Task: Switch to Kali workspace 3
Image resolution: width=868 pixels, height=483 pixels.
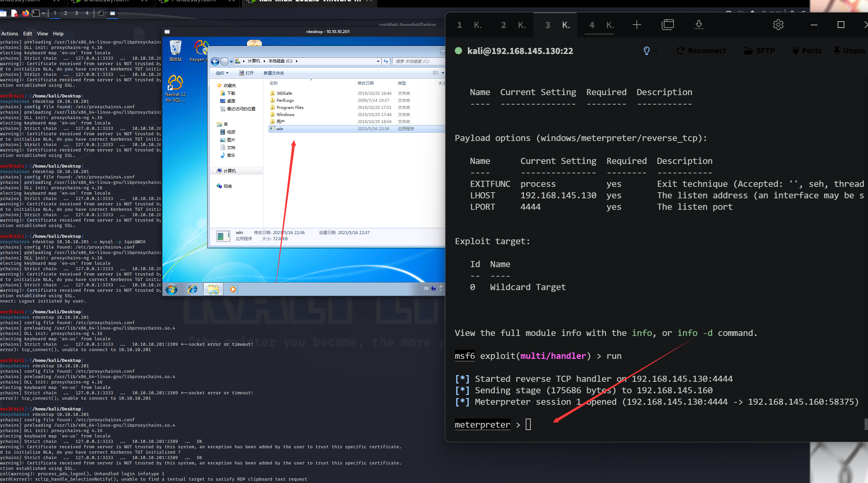Action: coord(76,13)
